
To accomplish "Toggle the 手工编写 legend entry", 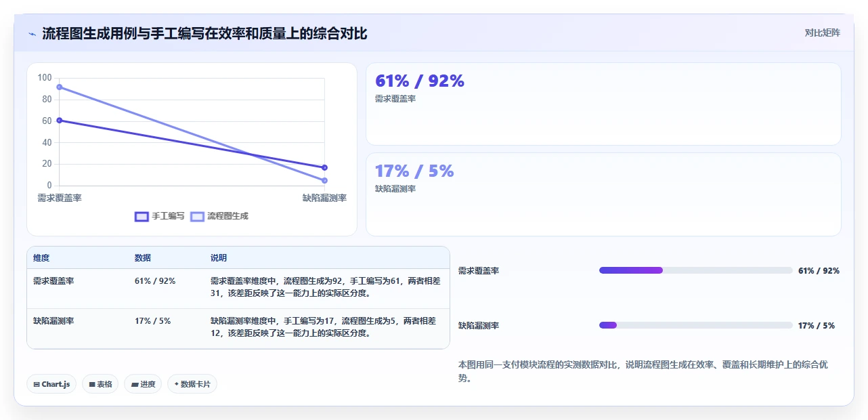I will click(160, 216).
